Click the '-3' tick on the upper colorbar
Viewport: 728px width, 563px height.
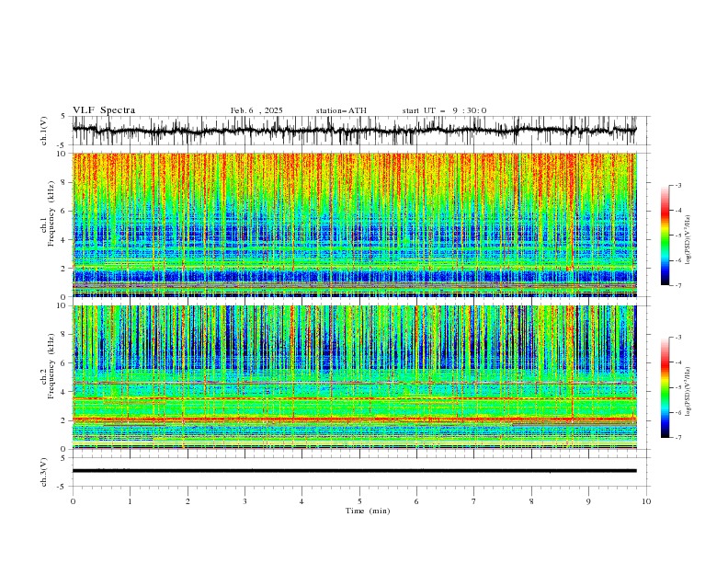pos(677,185)
